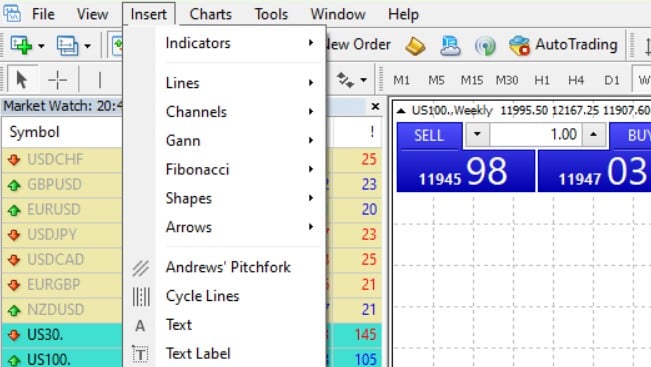
Task: Click the 1.00 volume input field
Action: pos(536,135)
